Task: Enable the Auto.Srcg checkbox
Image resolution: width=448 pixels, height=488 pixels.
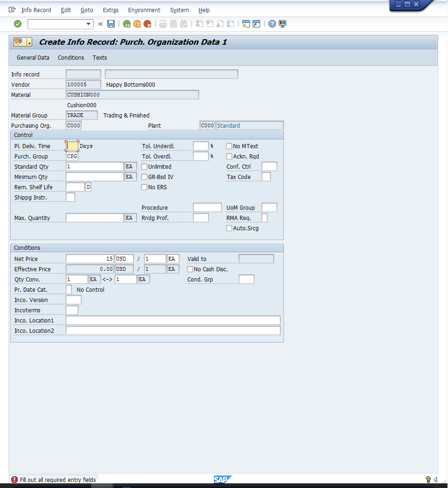Action: tap(229, 228)
